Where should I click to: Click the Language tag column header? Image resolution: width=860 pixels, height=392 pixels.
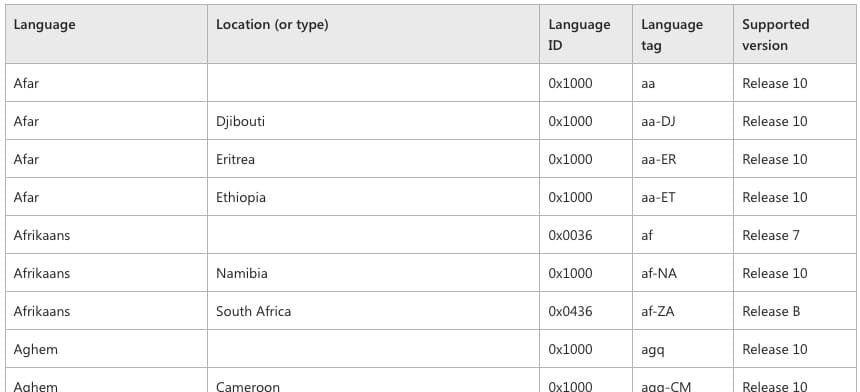(x=683, y=34)
